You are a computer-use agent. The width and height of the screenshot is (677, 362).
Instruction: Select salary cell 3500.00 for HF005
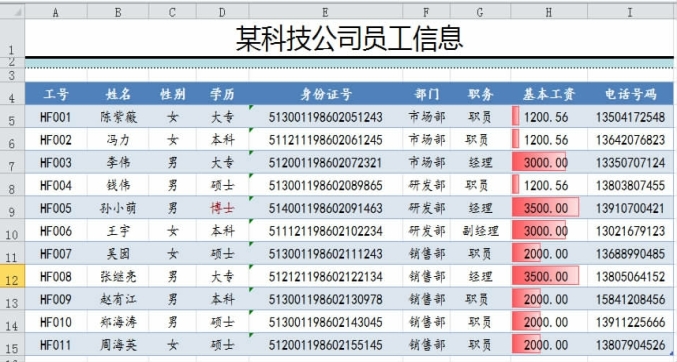tap(549, 208)
